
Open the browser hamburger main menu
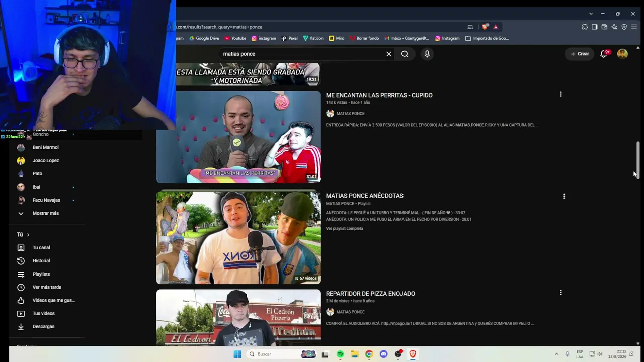(x=634, y=27)
